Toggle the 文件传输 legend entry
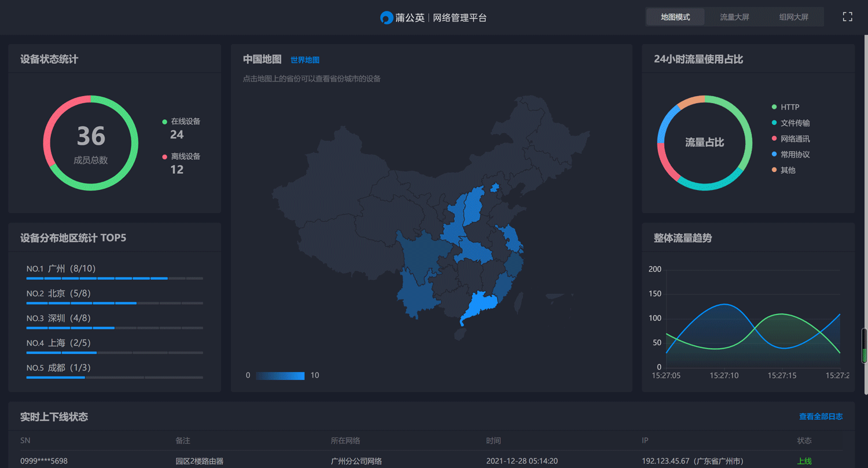Image resolution: width=868 pixels, height=468 pixels. tap(795, 123)
